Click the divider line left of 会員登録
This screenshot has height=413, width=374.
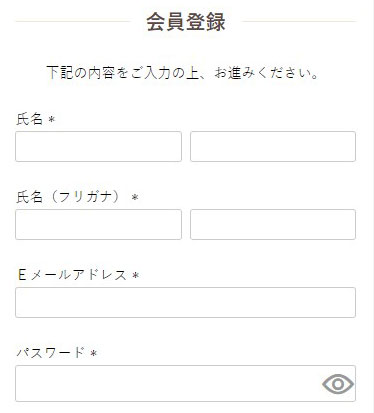click(73, 21)
